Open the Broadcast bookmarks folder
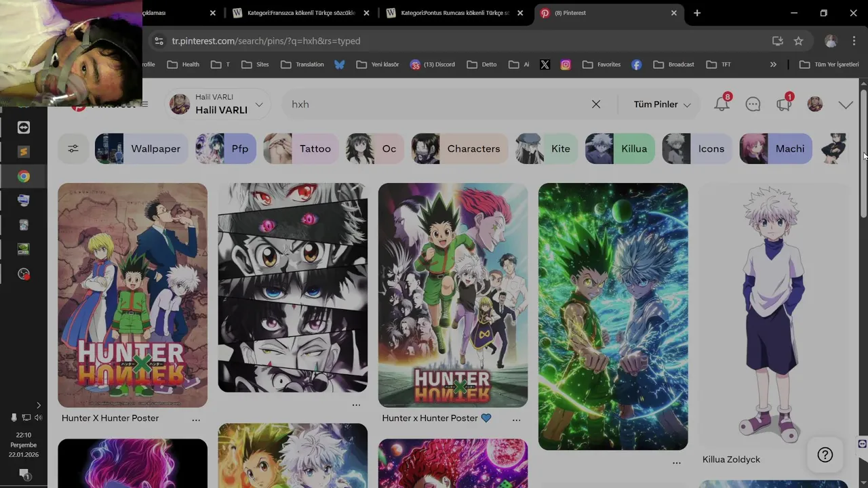868x488 pixels. click(673, 64)
